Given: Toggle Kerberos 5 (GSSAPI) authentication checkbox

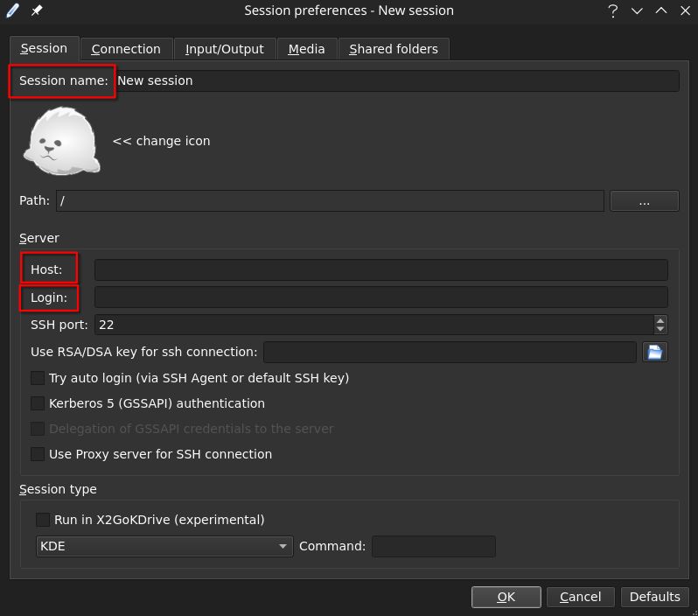Looking at the screenshot, I should (x=38, y=403).
